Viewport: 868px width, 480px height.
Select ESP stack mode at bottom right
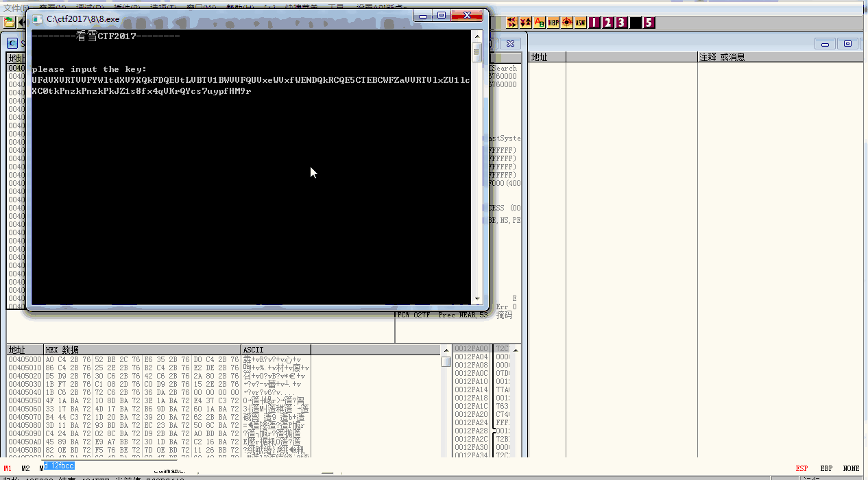coord(801,468)
